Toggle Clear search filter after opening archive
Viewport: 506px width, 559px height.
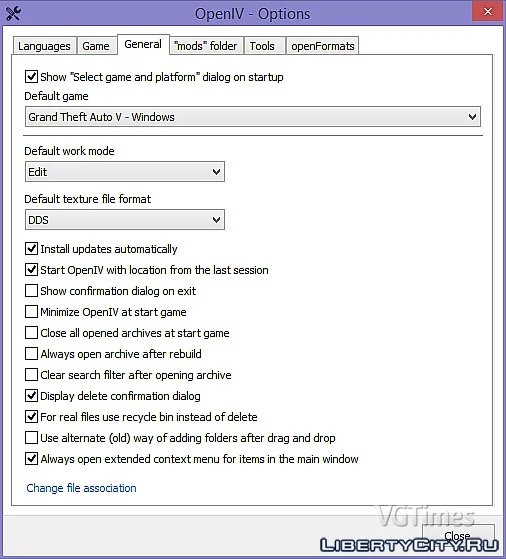coord(31,375)
